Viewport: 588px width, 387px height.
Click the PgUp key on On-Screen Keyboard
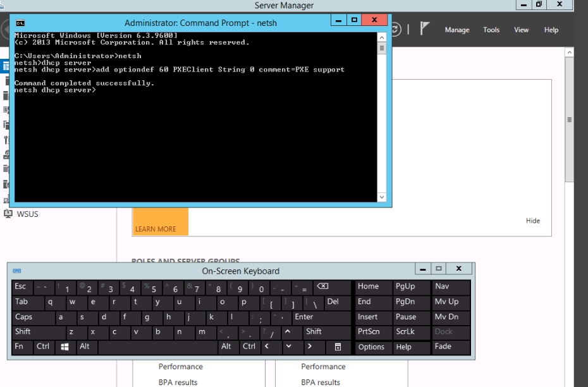(x=412, y=287)
